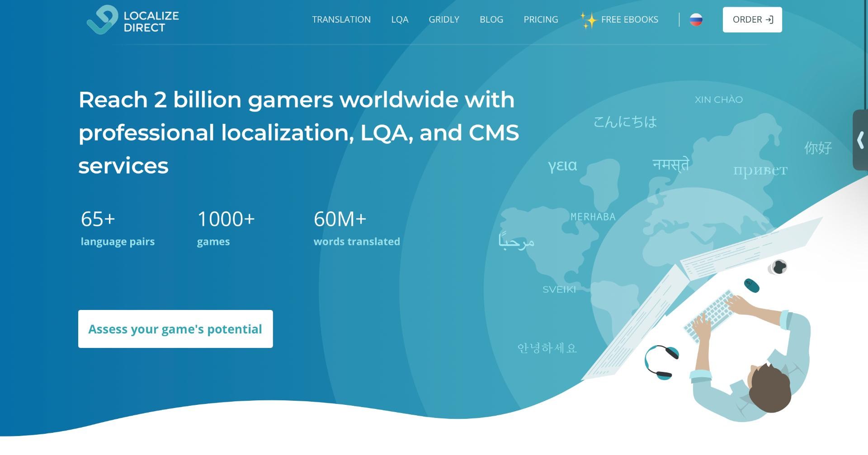Click the SVEIKI greeting text
Viewport: 868px width, 455px height.
[559, 290]
